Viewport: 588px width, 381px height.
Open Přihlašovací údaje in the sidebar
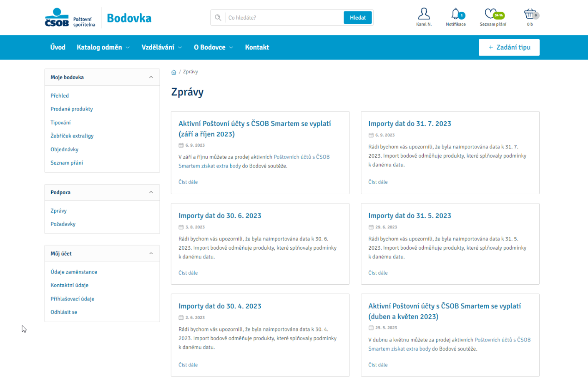tap(73, 299)
